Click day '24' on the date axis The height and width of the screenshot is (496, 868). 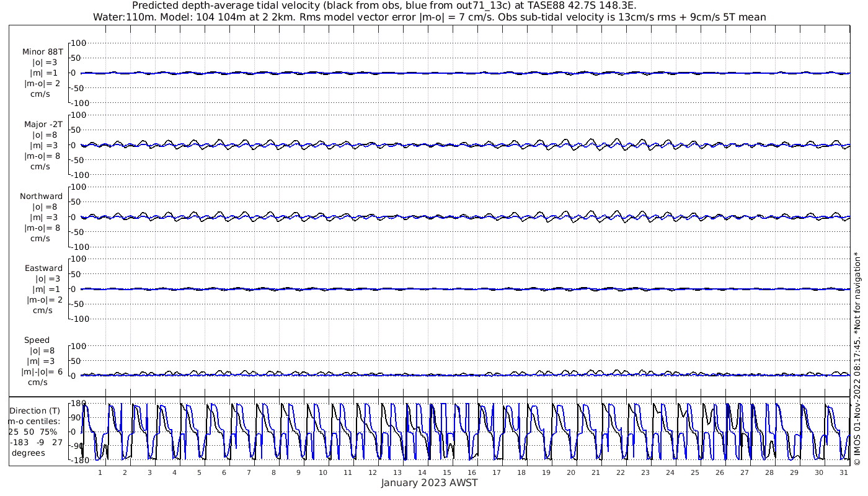coord(670,472)
